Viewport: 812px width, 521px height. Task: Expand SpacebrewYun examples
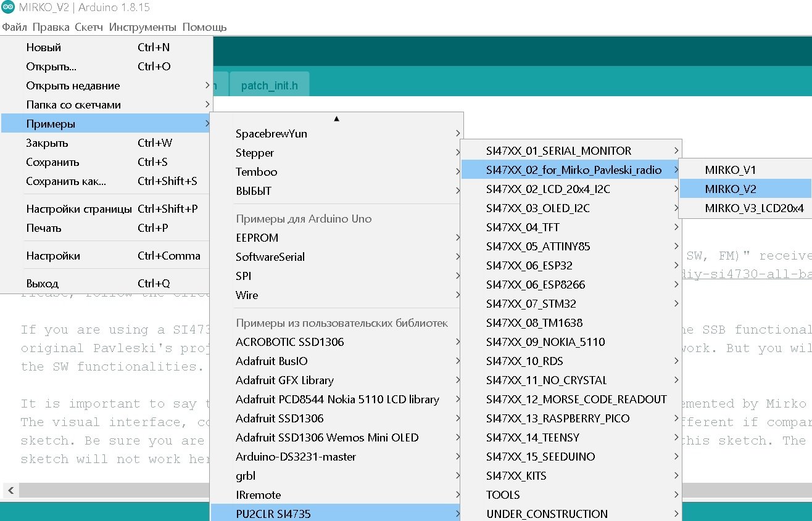tap(336, 134)
